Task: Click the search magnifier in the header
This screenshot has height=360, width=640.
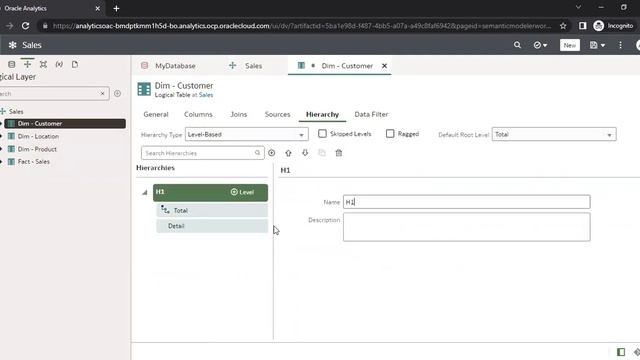Action: 517,45
